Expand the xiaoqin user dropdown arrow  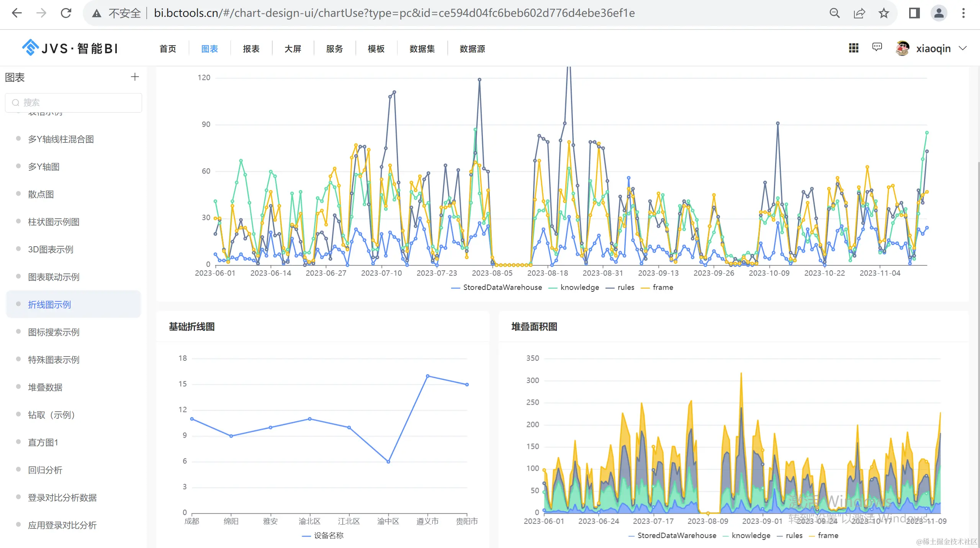[963, 48]
